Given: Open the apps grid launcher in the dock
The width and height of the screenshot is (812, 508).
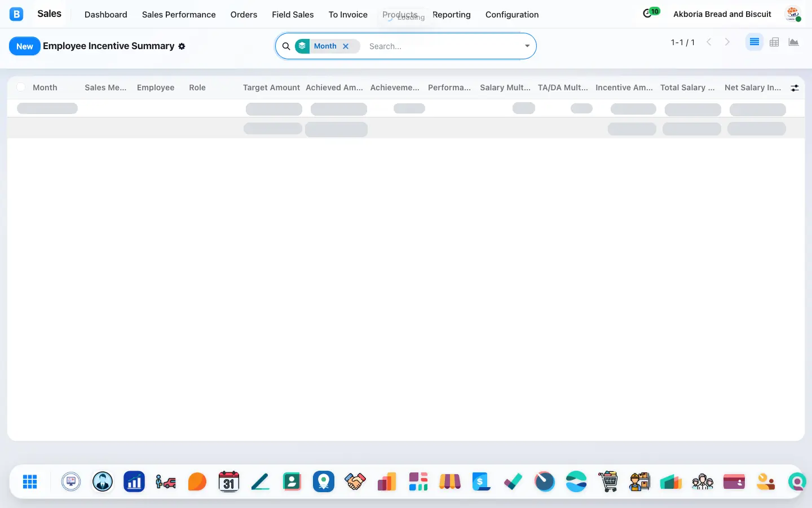Looking at the screenshot, I should (30, 481).
